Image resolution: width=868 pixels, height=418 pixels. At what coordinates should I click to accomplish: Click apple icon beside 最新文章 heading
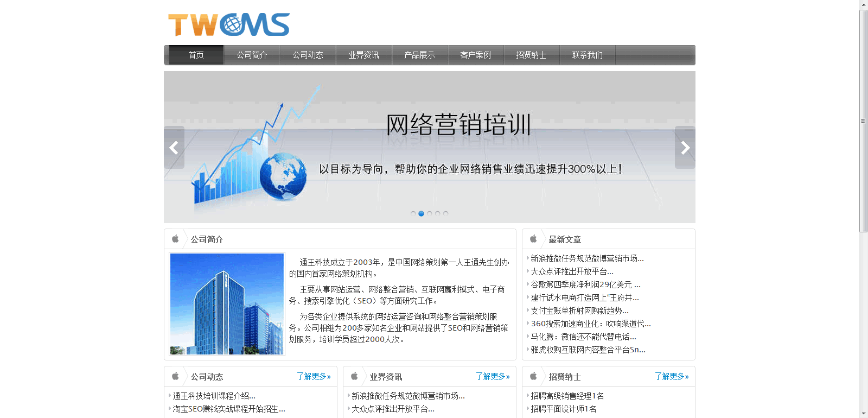(x=533, y=239)
